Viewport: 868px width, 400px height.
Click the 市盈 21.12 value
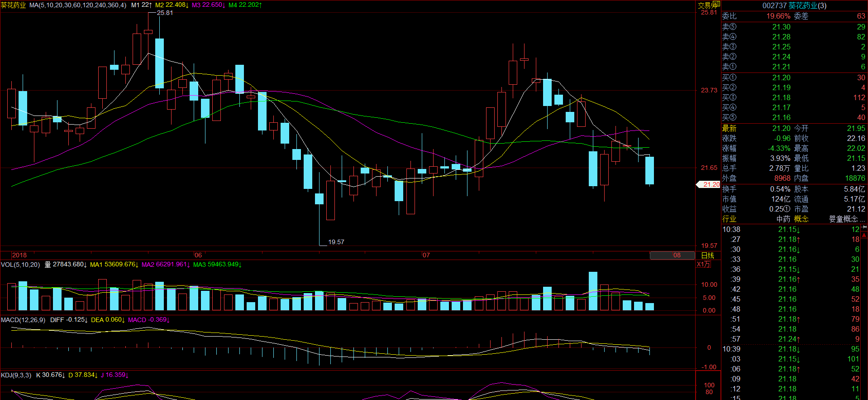tap(856, 209)
